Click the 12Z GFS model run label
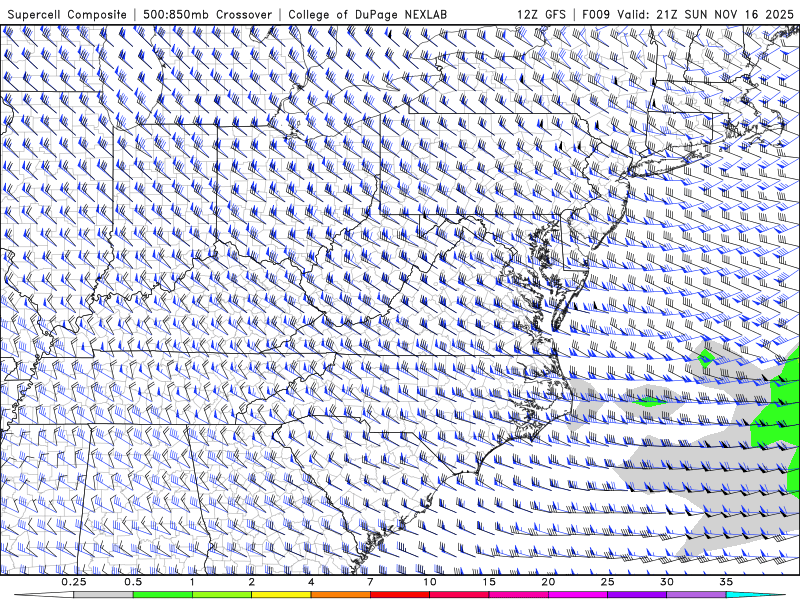 (x=541, y=14)
